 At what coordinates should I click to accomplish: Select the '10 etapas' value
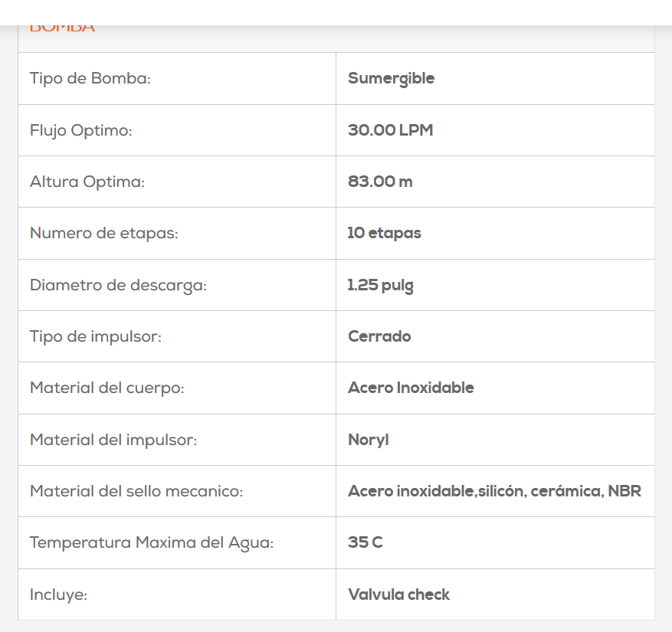tap(384, 233)
